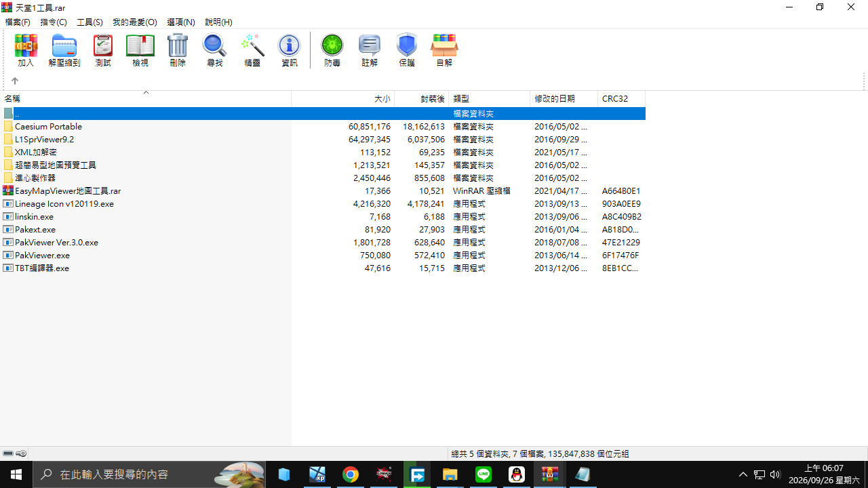
Task: Select the XML加解密 folder
Action: click(35, 152)
